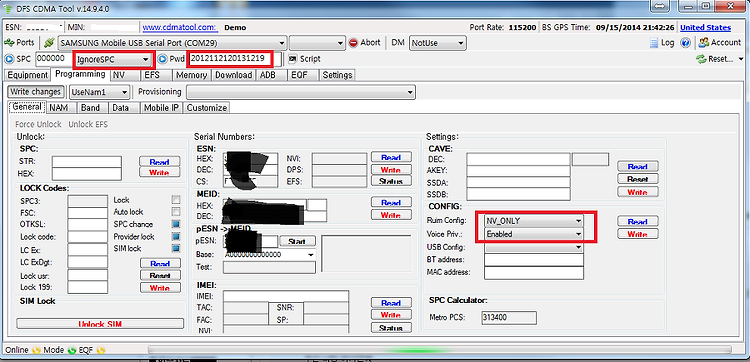Click the LOCK Codes Reset button
The height and width of the screenshot is (362, 750).
pos(160,275)
